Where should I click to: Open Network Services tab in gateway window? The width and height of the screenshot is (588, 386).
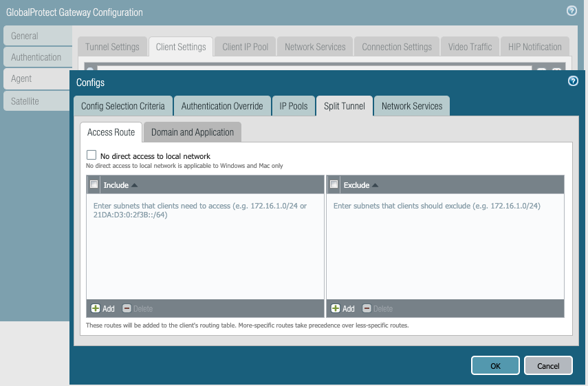315,47
